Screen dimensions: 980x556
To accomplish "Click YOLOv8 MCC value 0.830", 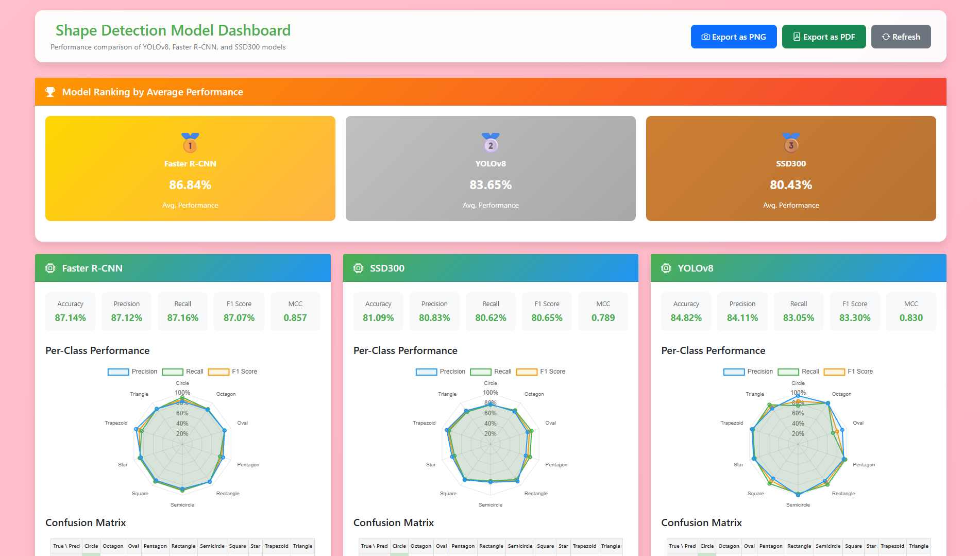I will (x=911, y=318).
